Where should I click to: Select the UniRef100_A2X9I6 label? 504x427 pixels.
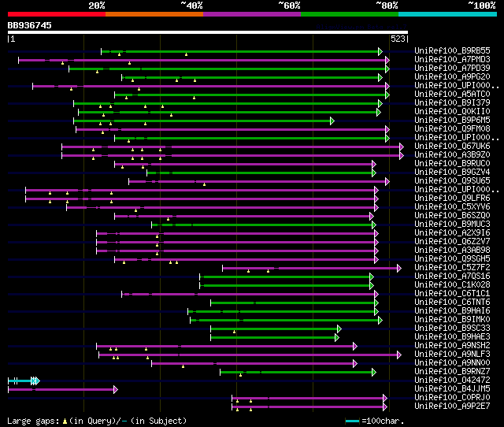pyautogui.click(x=452, y=233)
